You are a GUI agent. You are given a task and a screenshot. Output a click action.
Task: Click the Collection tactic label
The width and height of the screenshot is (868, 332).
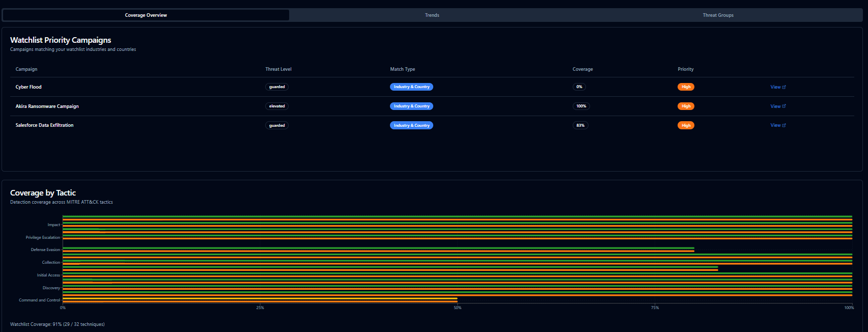[x=51, y=262]
